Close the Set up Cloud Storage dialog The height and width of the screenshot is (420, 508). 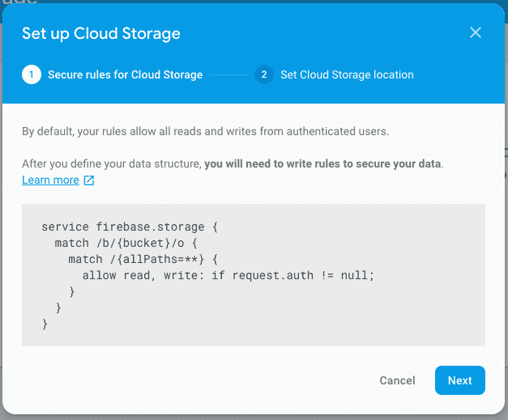(476, 33)
